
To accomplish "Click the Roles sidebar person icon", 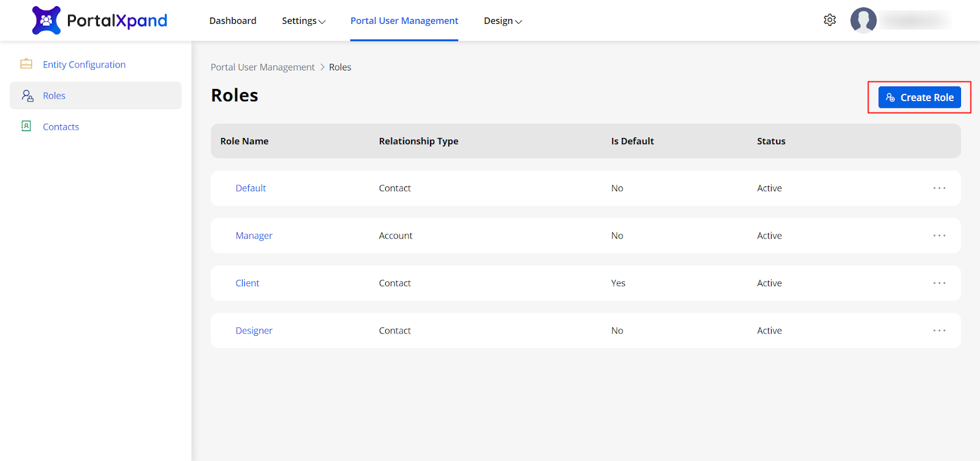I will [28, 96].
